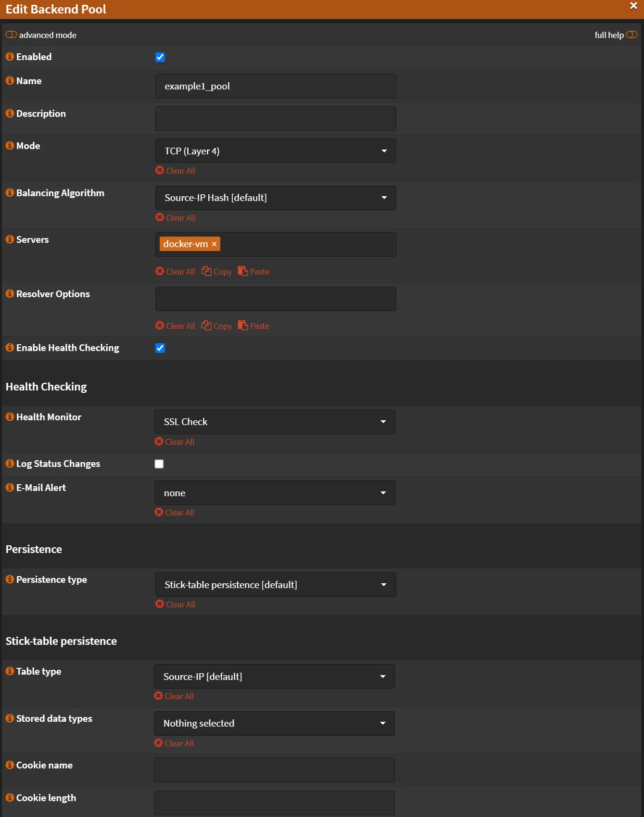Viewport: 644px width, 817px height.
Task: Click the info icon next to Mode
Action: (x=10, y=145)
